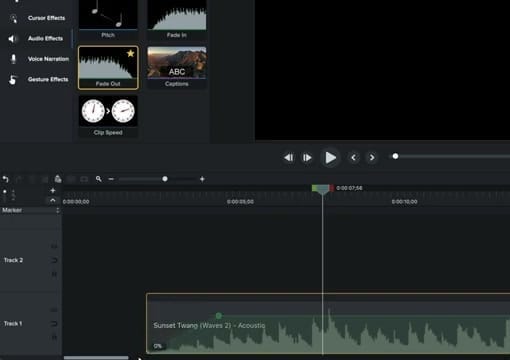Click the Audio Effects speaker icon

[12, 39]
